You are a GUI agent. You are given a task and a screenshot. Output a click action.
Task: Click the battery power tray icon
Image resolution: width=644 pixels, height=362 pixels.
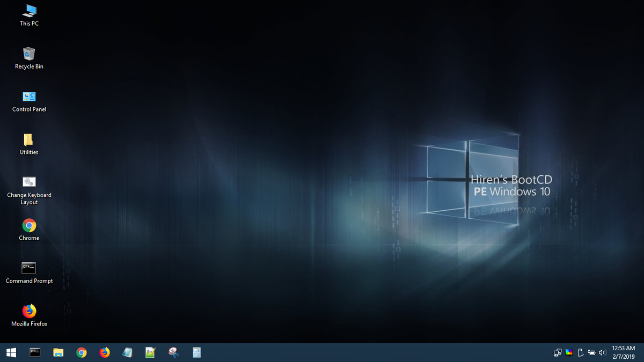click(x=591, y=352)
